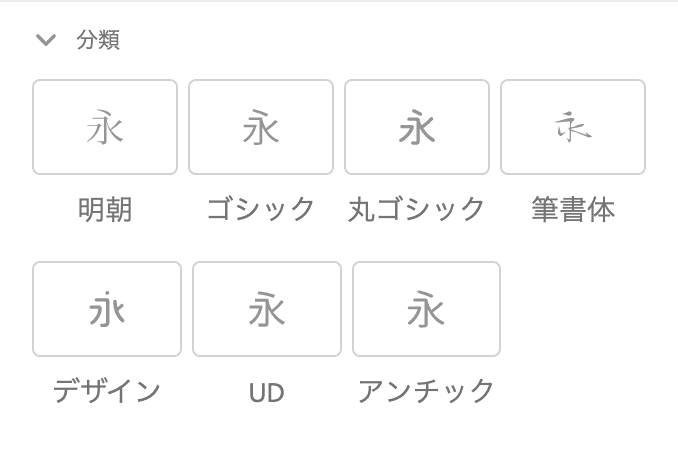Viewport: 678px width, 468px height.
Task: Choose the UD font sample tile
Action: (267, 309)
